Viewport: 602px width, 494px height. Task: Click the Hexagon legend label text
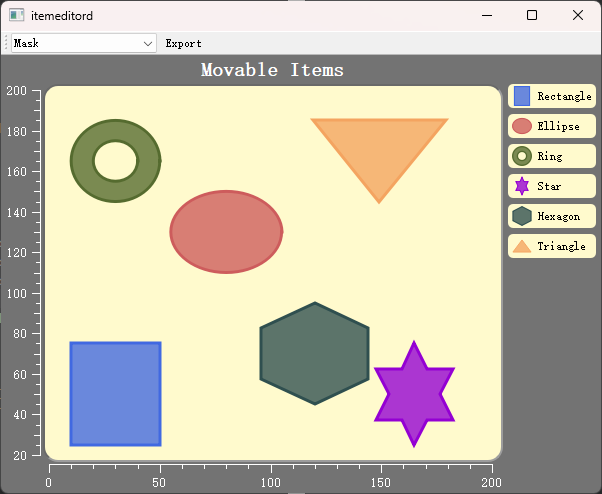tap(559, 216)
